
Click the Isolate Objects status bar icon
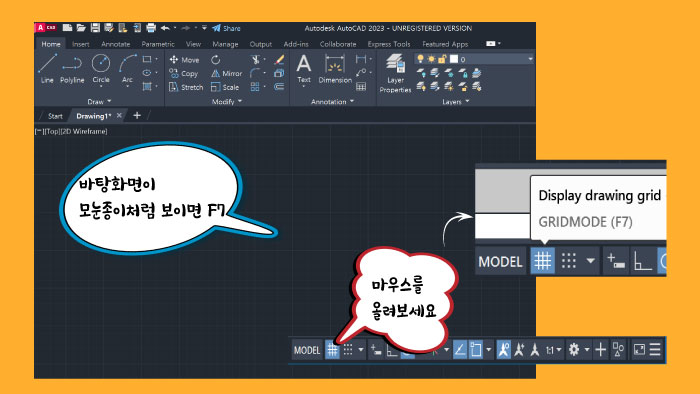(x=618, y=349)
